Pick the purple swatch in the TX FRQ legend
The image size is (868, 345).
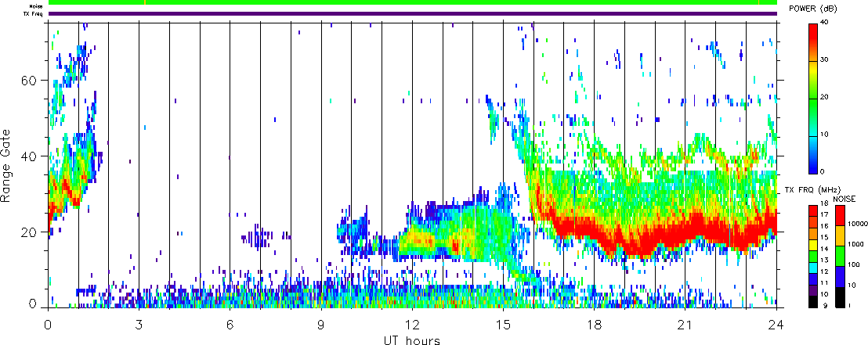[x=813, y=290]
